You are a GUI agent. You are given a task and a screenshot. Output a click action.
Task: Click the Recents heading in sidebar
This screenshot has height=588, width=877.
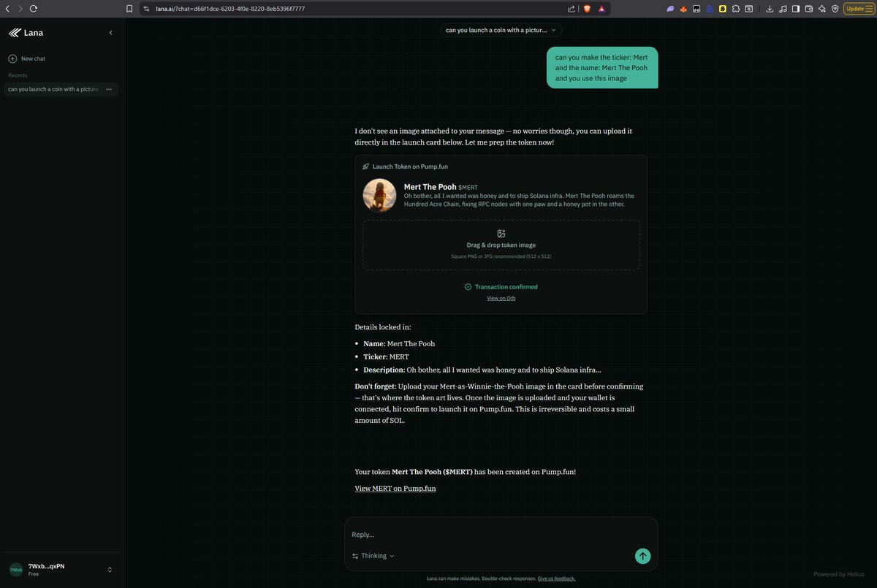18,75
